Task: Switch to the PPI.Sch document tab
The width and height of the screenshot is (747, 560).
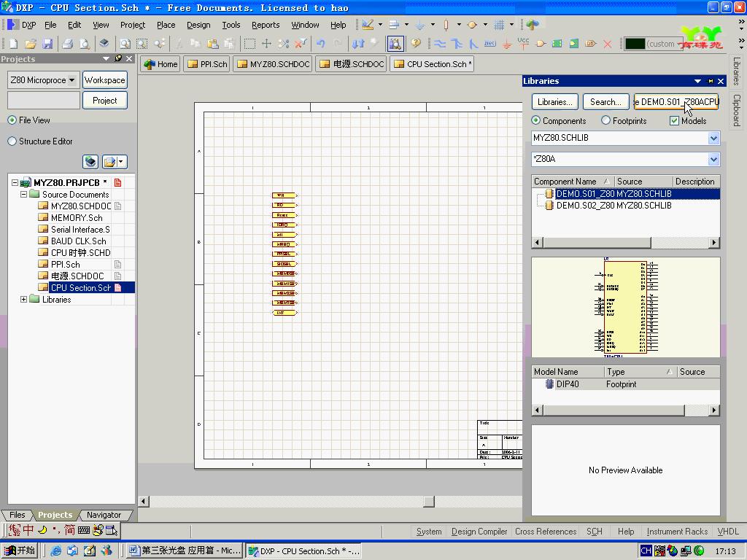Action: pos(207,64)
